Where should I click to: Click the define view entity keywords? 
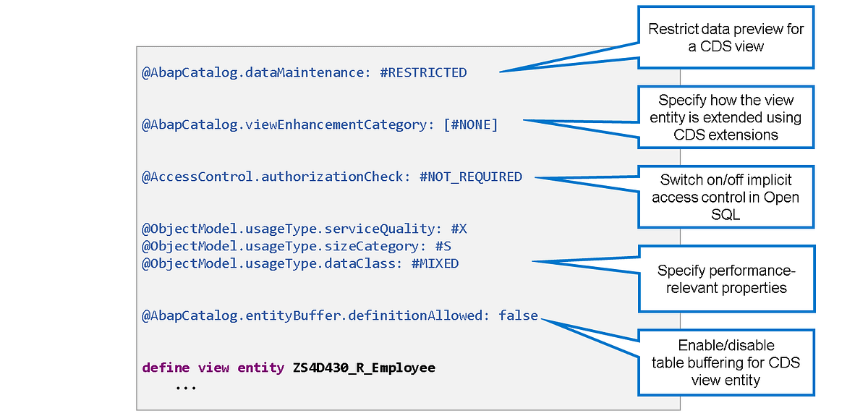pos(213,368)
